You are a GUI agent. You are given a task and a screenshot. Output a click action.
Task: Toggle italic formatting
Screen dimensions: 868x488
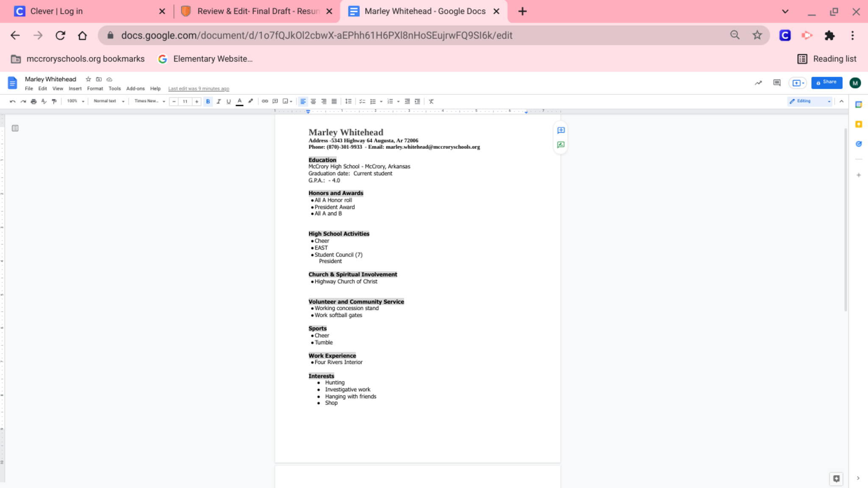coord(219,101)
